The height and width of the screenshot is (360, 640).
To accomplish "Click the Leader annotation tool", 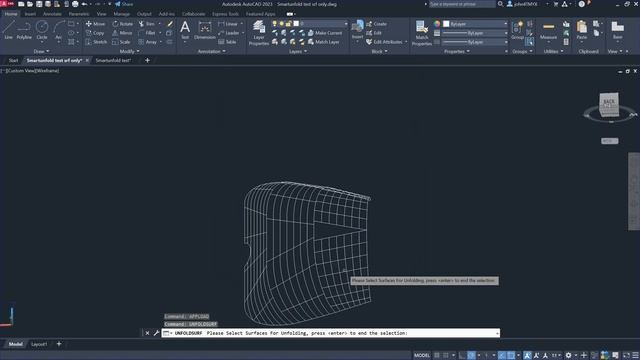I will (229, 33).
